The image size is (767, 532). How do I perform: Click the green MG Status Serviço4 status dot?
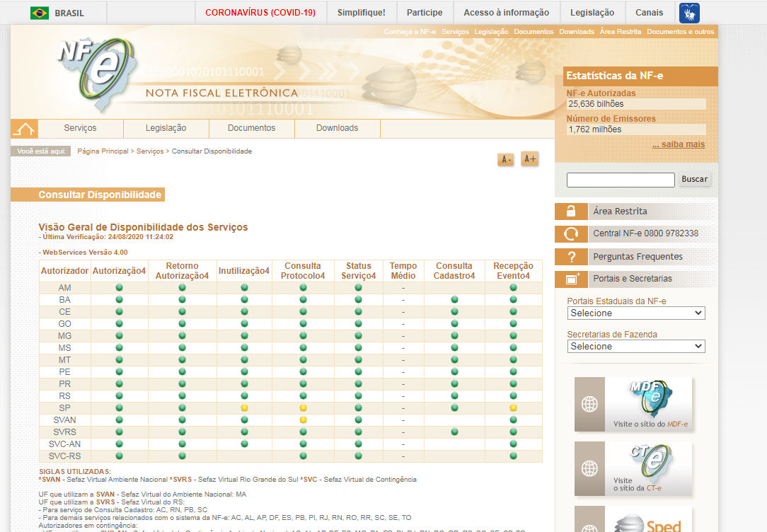359,336
